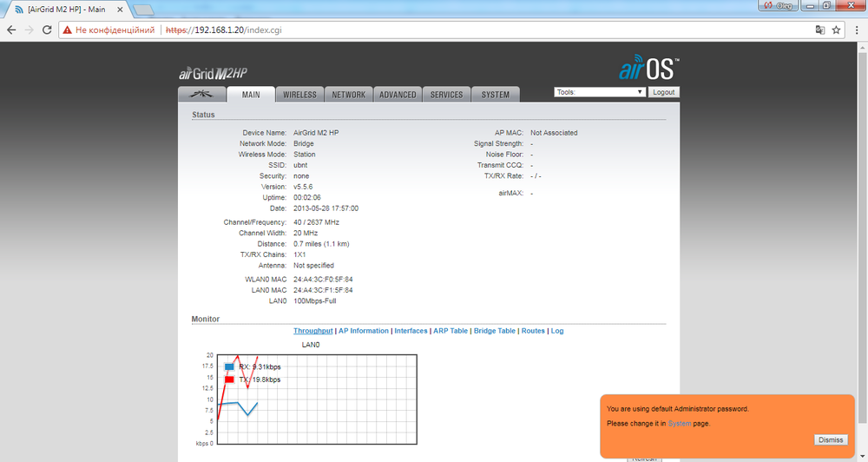Dismiss the default password warning
The width and height of the screenshot is (868, 462).
click(x=830, y=439)
